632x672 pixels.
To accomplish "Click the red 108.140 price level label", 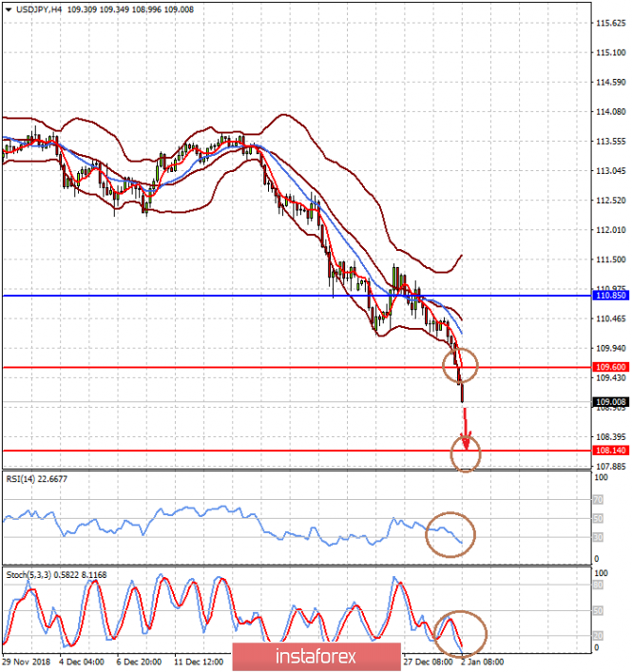I will click(609, 451).
